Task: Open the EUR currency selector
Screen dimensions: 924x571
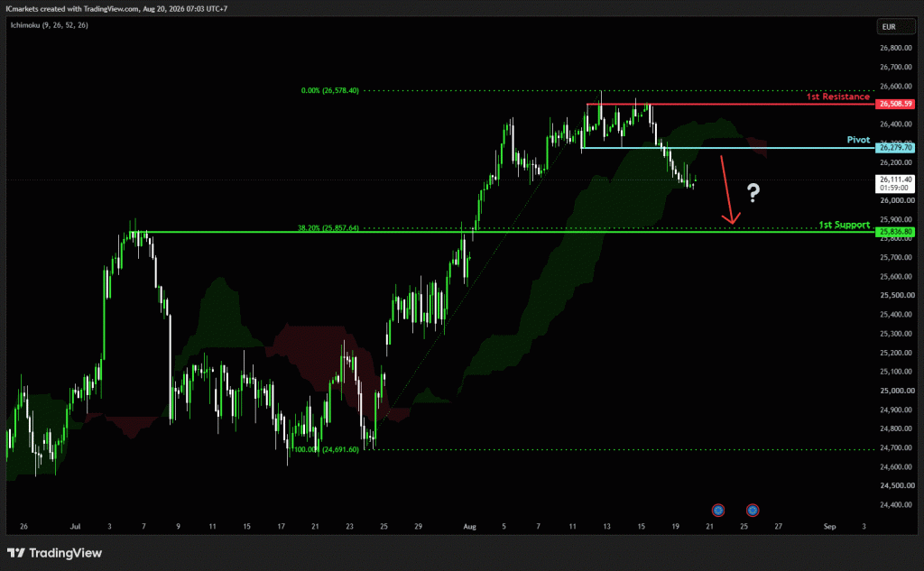Action: click(889, 27)
